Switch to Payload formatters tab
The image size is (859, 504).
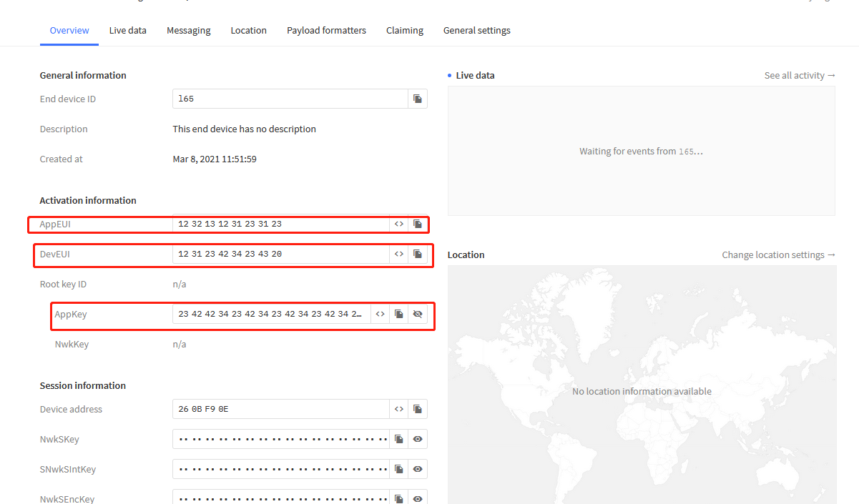tap(326, 31)
